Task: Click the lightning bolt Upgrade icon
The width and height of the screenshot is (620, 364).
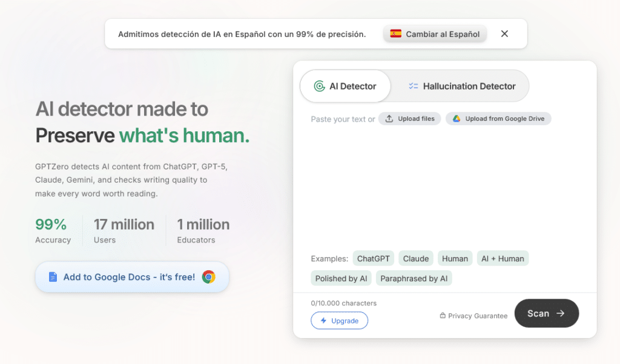Action: coord(323,320)
